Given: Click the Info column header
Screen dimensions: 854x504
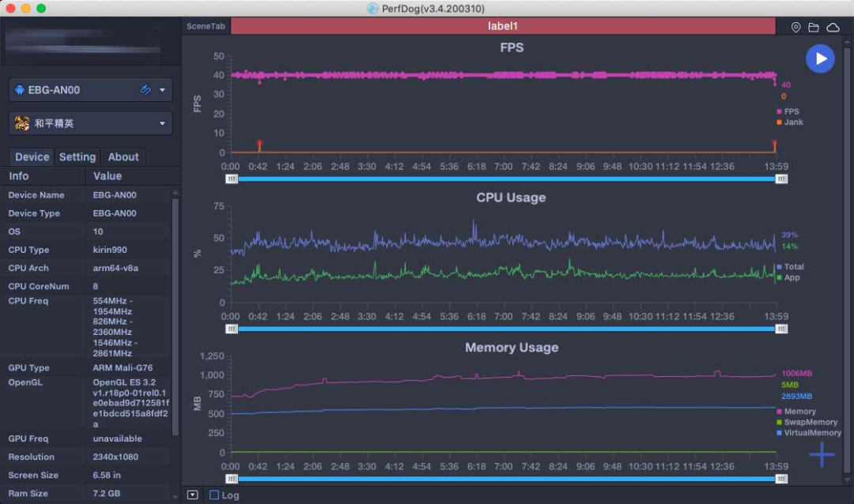Looking at the screenshot, I should pyautogui.click(x=18, y=176).
